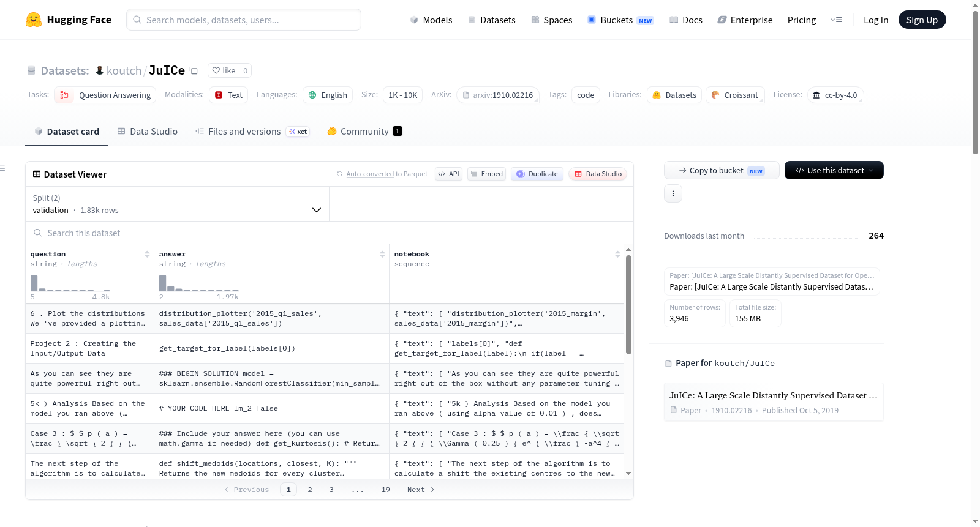This screenshot has width=980, height=527.
Task: Select page 1 in pagination
Action: click(x=288, y=490)
